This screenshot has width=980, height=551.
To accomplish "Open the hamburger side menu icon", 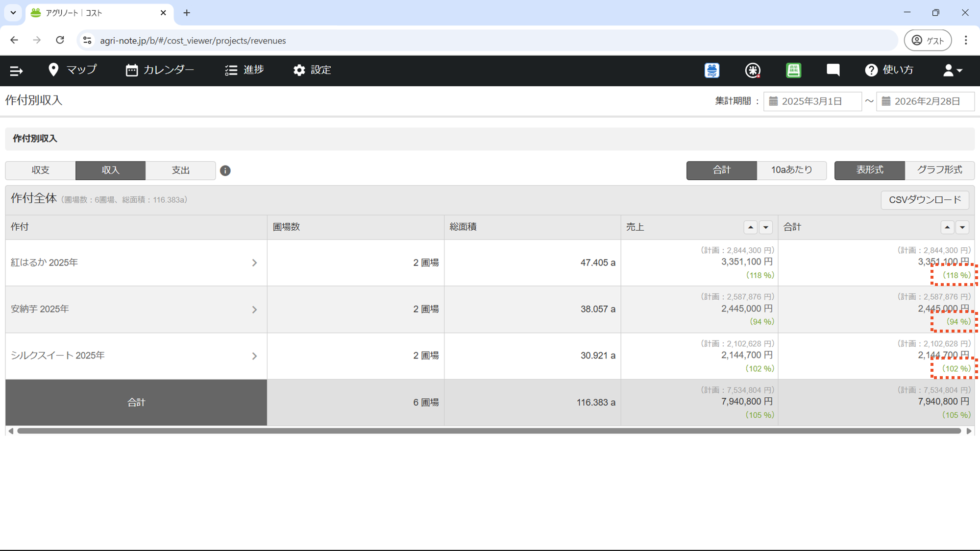I will click(x=16, y=71).
